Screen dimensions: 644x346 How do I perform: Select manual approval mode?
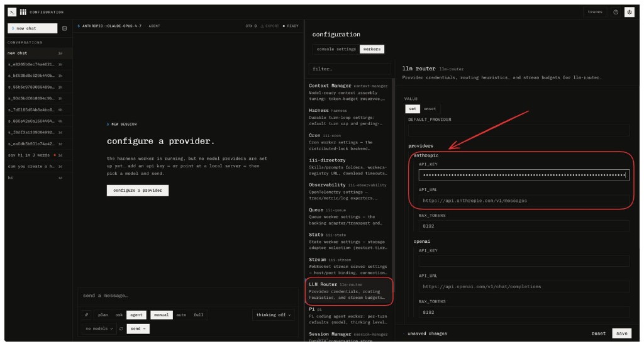coord(162,315)
